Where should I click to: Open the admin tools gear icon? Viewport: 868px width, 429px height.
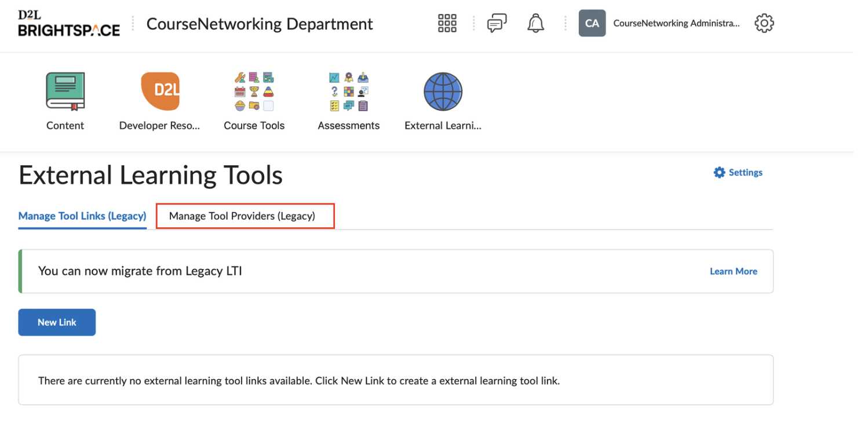[764, 23]
